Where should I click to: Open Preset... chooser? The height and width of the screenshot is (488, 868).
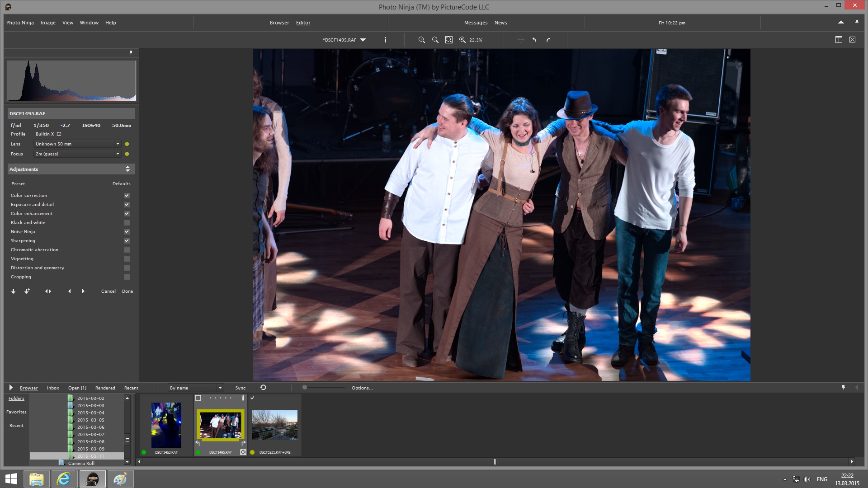click(x=20, y=184)
